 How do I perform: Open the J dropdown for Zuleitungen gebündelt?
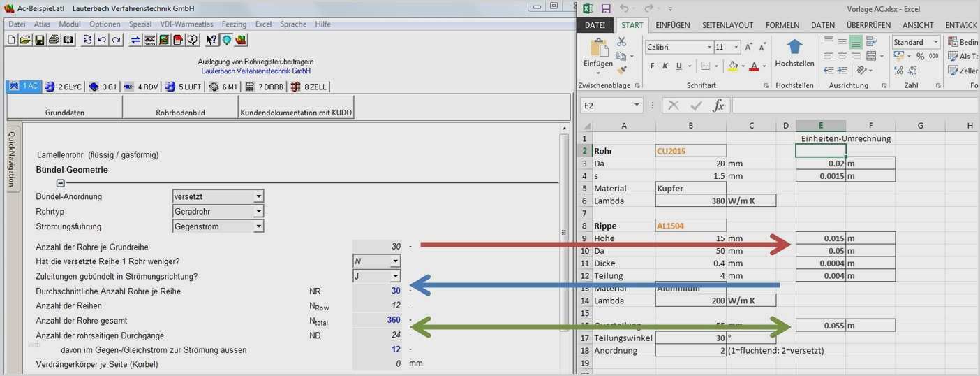pos(395,276)
